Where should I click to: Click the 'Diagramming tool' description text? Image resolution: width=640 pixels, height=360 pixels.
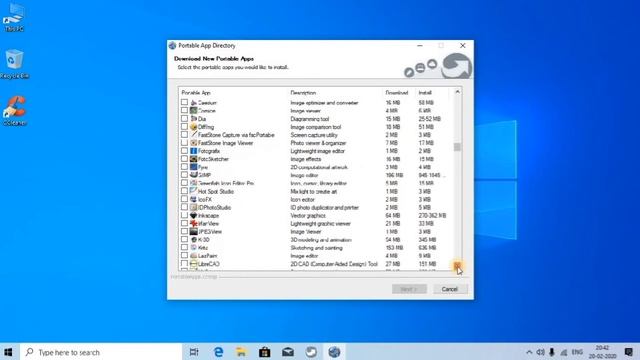310,119
